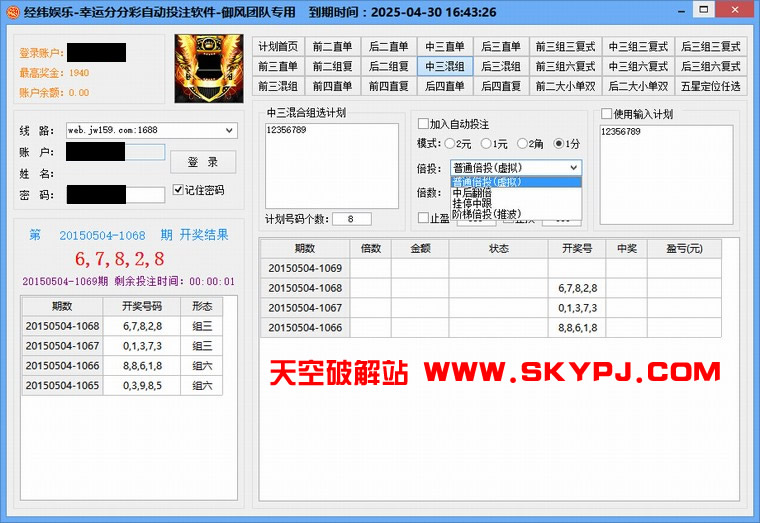Image resolution: width=760 pixels, height=523 pixels.
Task: Click the 登录 button
Action: 203,162
